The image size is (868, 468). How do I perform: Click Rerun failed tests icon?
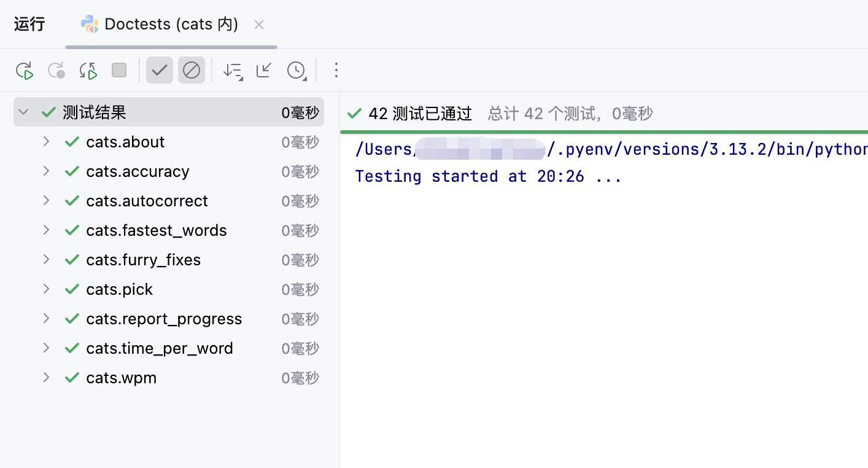[x=56, y=71]
